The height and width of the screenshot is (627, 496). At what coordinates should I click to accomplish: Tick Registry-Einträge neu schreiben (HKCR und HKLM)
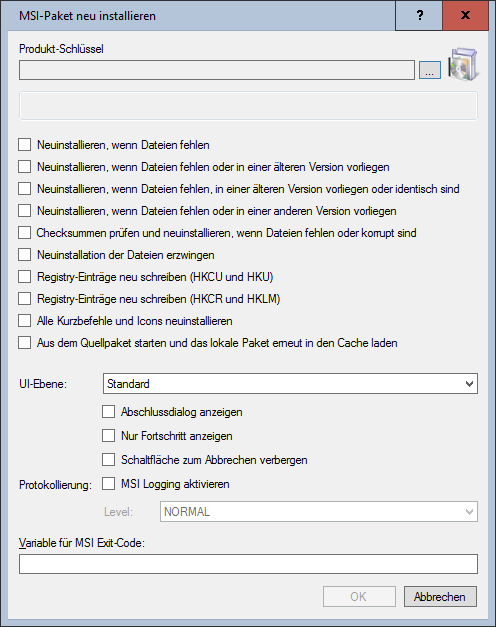[x=24, y=298]
